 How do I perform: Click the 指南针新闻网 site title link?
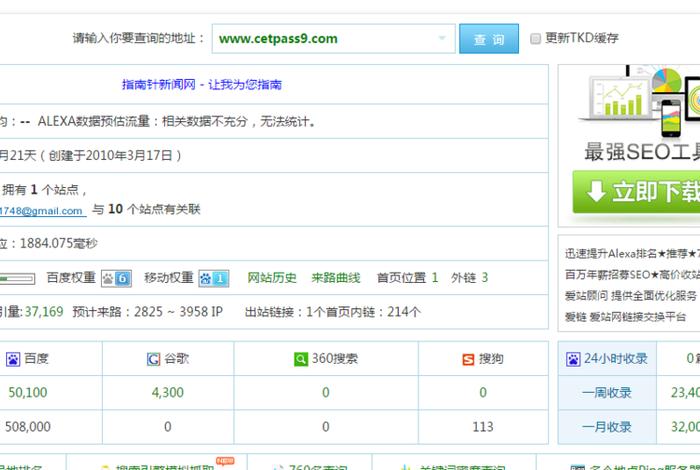tap(201, 85)
